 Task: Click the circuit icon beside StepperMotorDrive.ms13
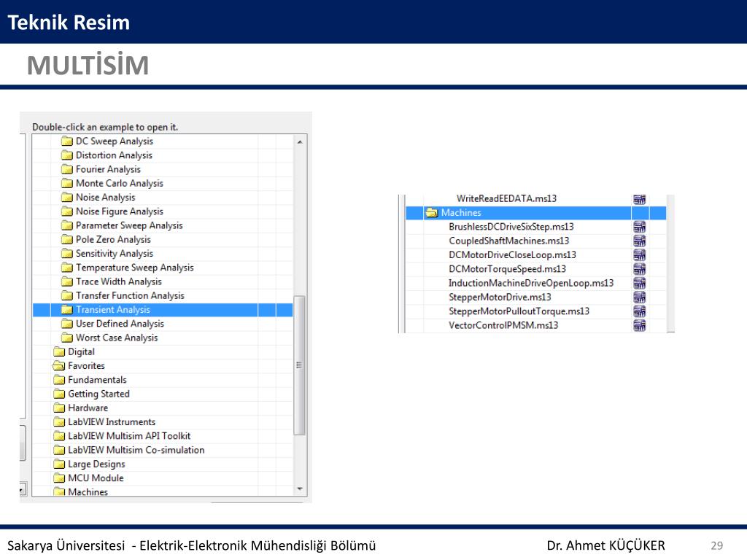(639, 297)
